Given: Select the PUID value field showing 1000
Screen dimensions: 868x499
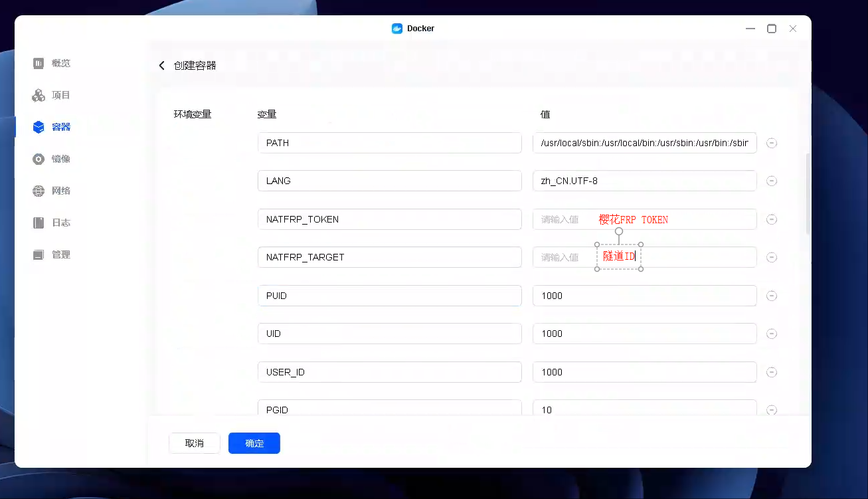Looking at the screenshot, I should [644, 296].
